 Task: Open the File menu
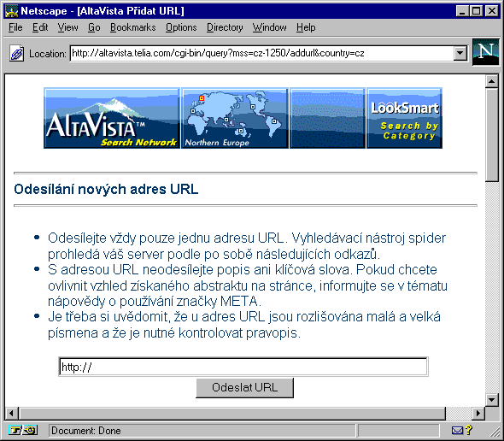pos(15,27)
